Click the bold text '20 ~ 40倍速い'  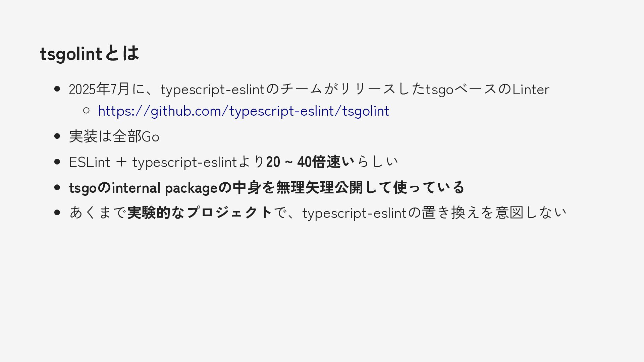click(x=310, y=162)
